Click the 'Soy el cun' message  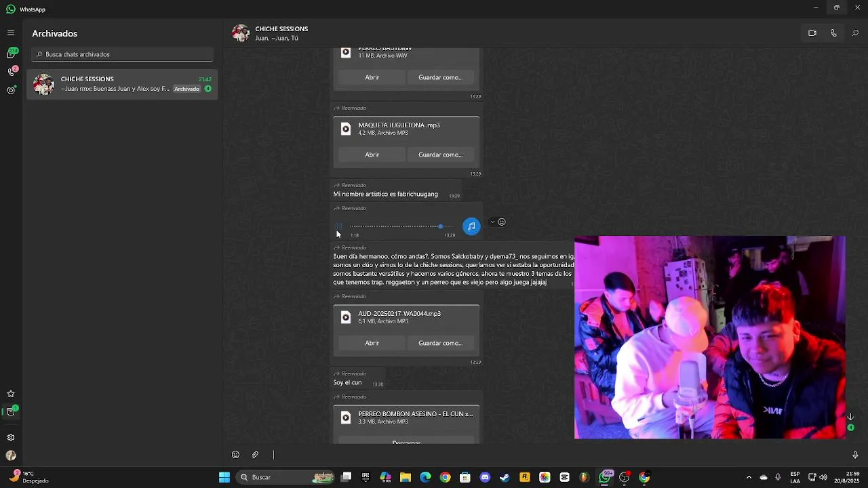click(x=347, y=383)
